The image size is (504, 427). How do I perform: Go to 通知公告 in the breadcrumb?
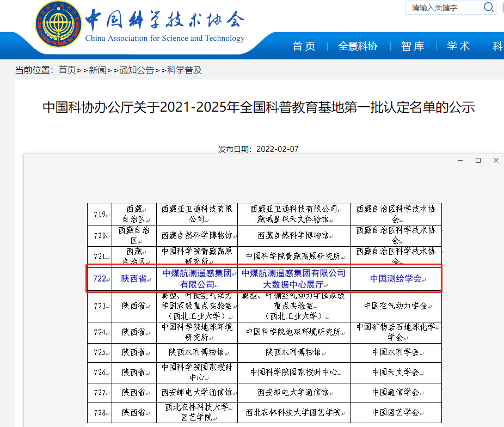(x=137, y=70)
